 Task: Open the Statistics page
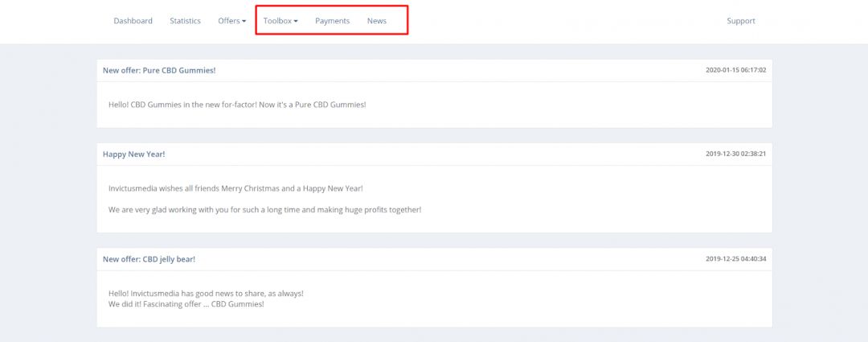[185, 21]
